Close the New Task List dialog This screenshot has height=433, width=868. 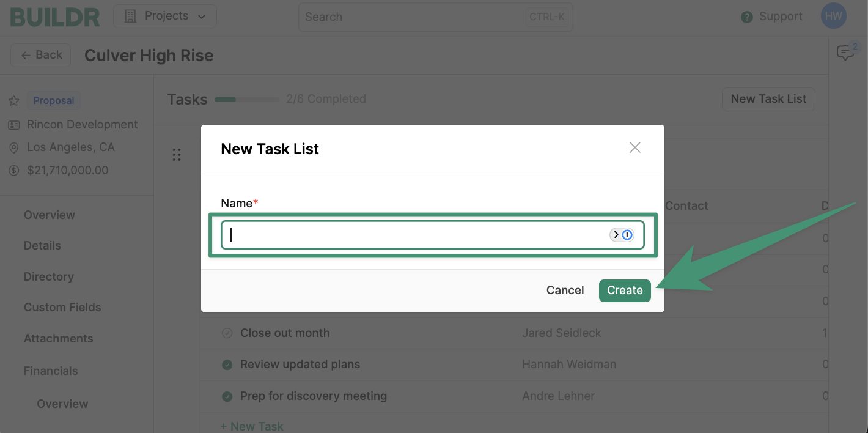point(635,147)
